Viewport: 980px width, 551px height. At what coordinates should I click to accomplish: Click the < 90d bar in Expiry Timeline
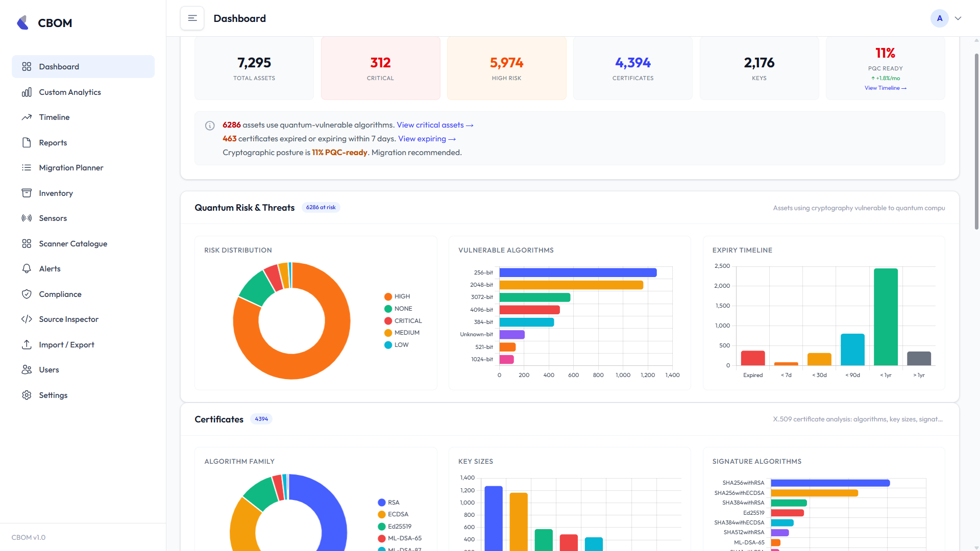tap(852, 349)
